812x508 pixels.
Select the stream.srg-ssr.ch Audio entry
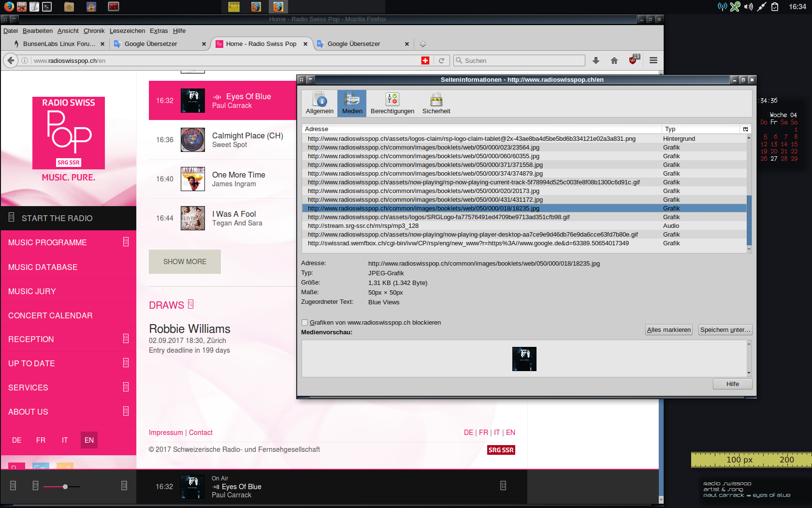(363, 226)
